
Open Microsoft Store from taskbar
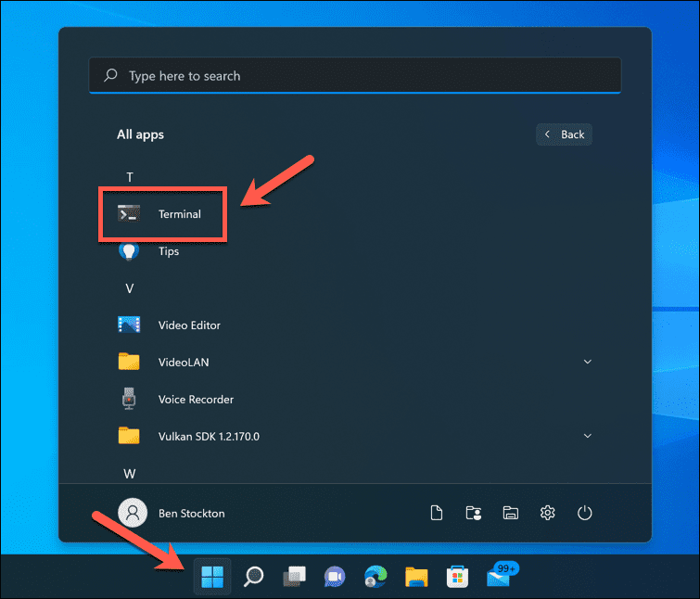(458, 576)
